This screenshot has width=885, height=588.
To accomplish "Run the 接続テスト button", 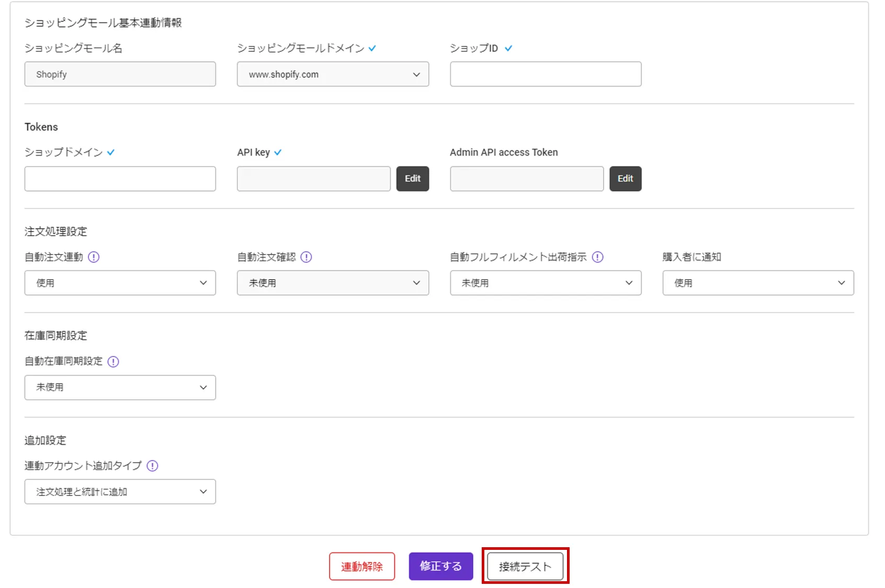I will [525, 567].
